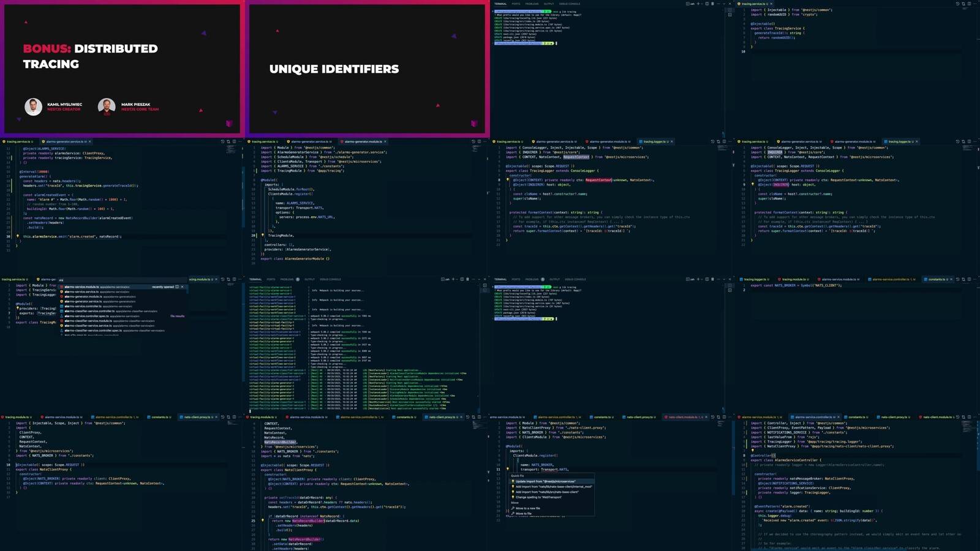Screen dimensions: 980x551
Task: Open alarms-service.module.ts from the Quick Open list
Action: [x=121, y=287]
